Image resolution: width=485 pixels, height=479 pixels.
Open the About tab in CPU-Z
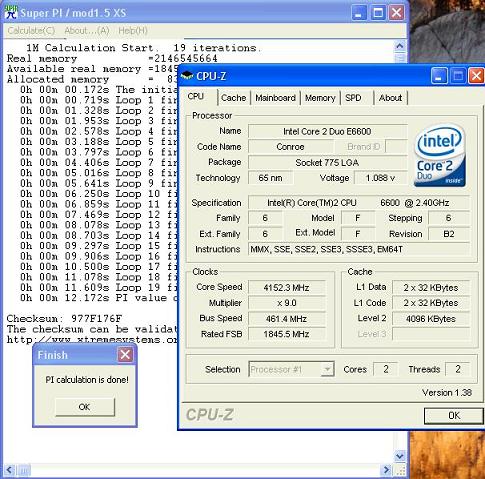click(x=390, y=98)
